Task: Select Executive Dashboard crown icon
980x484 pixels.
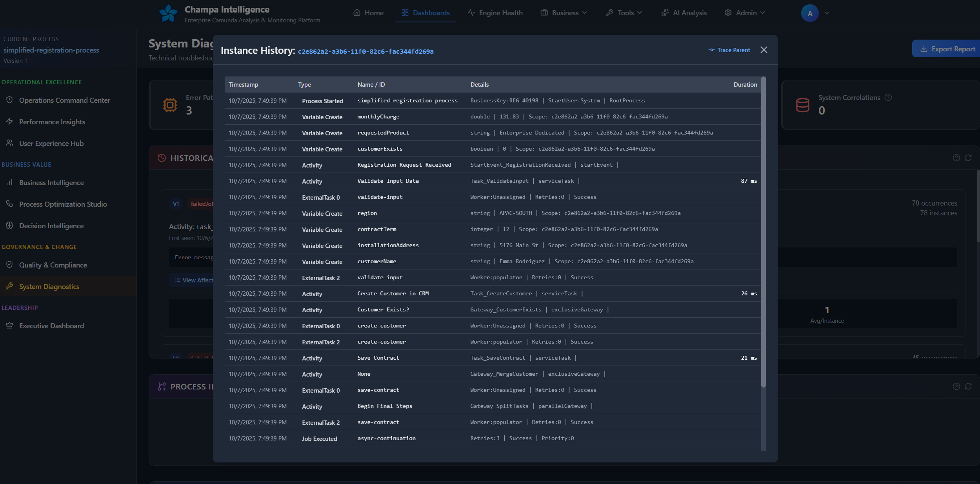Action: coord(10,326)
